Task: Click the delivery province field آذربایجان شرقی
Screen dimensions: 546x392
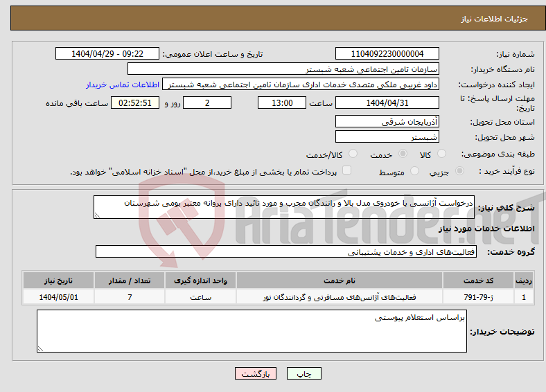Action: coord(387,121)
